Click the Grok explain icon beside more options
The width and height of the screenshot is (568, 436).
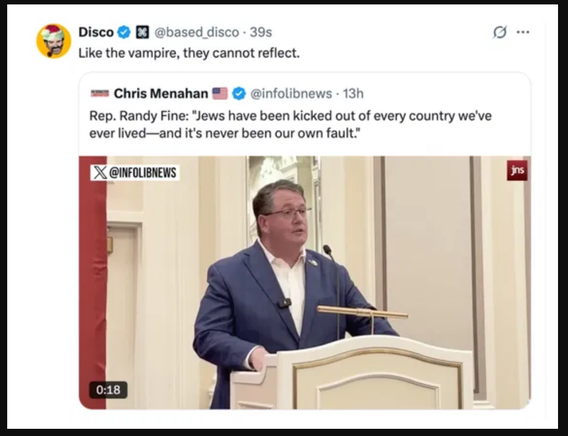pyautogui.click(x=500, y=32)
